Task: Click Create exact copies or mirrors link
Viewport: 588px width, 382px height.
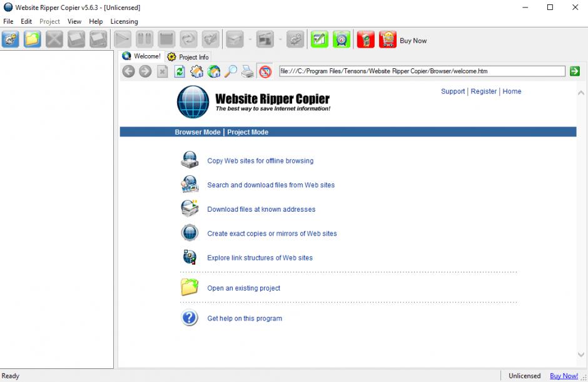Action: (x=272, y=234)
